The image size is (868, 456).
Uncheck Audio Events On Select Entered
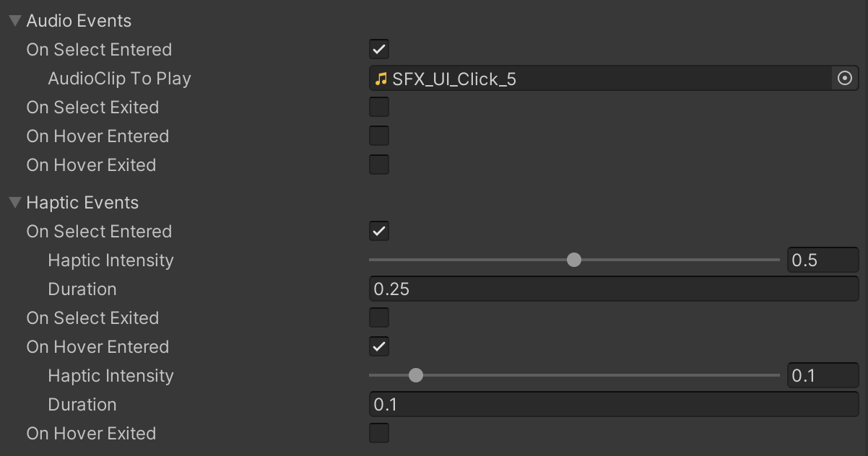coord(379,50)
